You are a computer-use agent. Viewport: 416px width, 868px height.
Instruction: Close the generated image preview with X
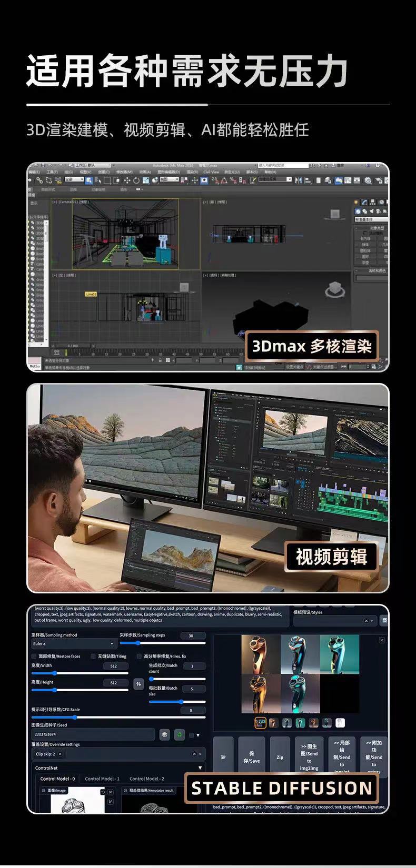382,640
